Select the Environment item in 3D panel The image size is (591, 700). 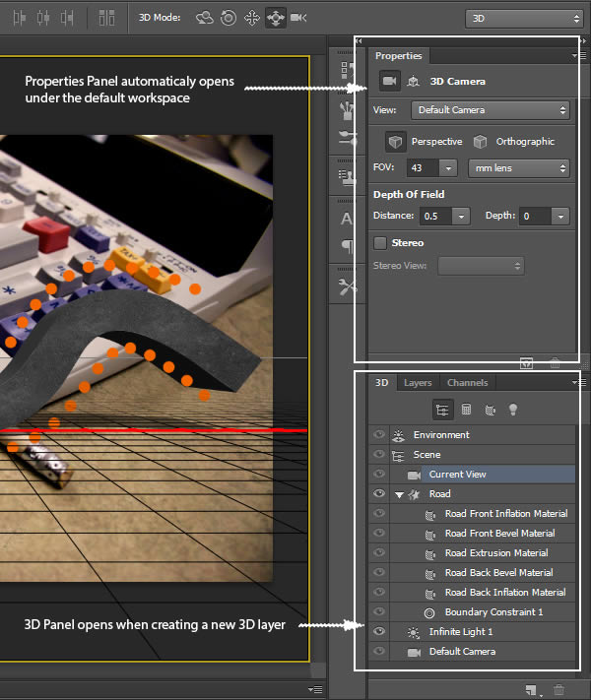pyautogui.click(x=441, y=435)
